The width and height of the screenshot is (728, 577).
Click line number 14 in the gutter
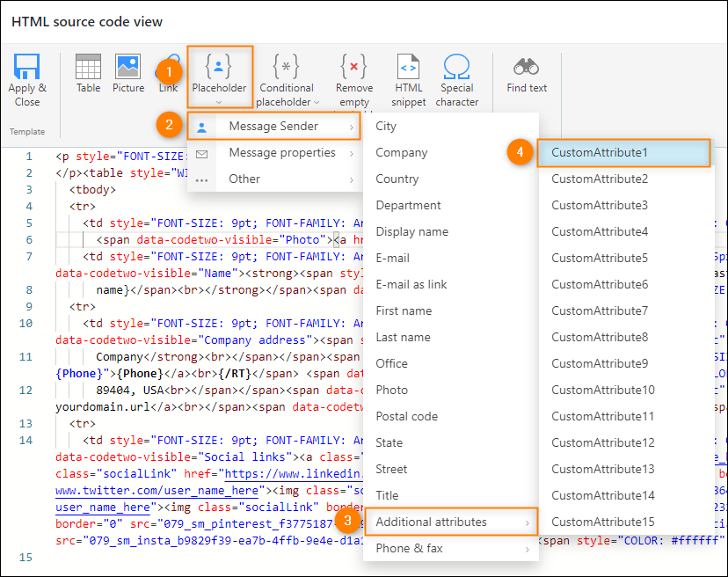pos(26,441)
